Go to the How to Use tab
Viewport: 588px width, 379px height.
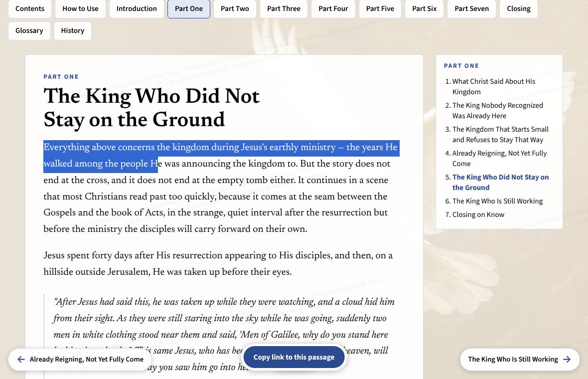[x=80, y=8]
